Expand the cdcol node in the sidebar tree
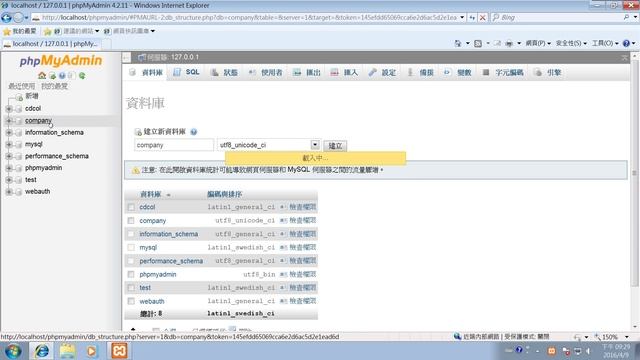Screen dimensions: 640x360 (x=9, y=109)
